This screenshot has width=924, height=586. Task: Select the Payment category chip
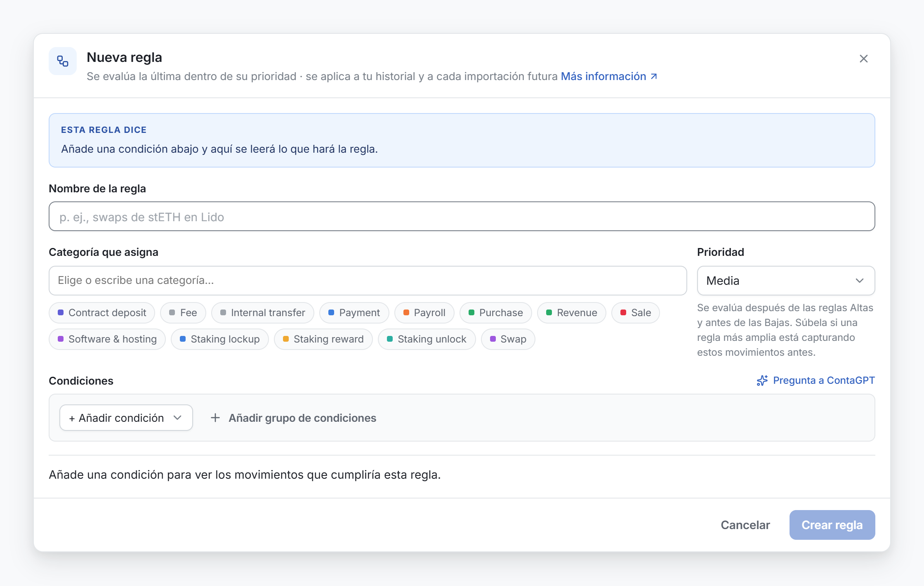[354, 313]
